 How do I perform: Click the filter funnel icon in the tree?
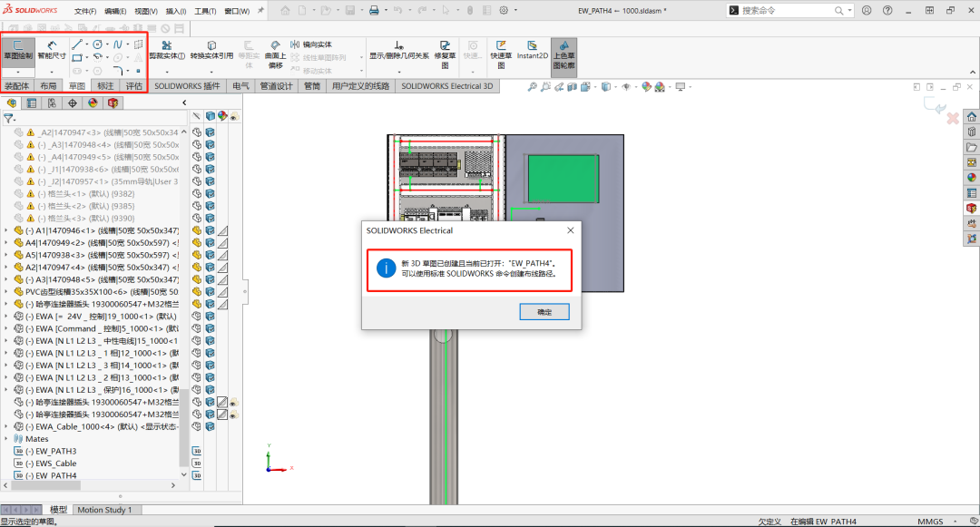pos(8,117)
